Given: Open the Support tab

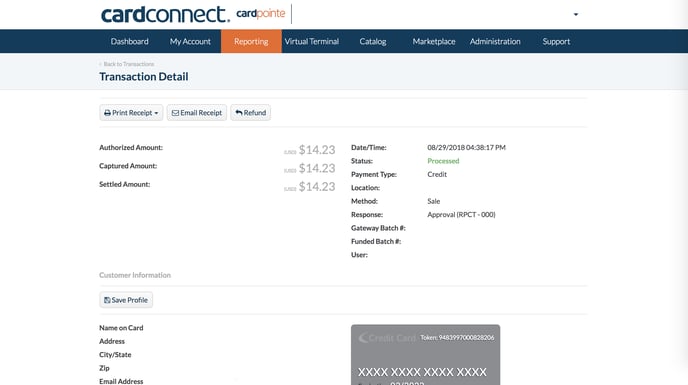Looking at the screenshot, I should (x=556, y=41).
